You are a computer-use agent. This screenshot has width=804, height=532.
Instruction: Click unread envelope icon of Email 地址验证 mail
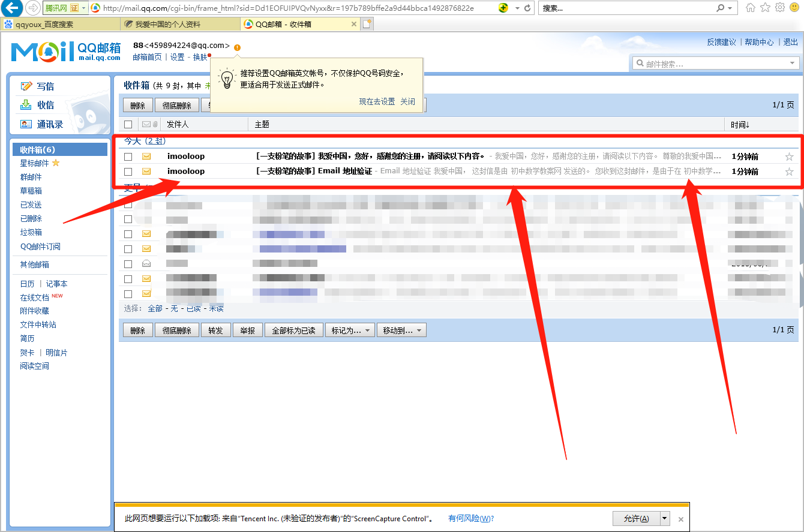coord(146,172)
